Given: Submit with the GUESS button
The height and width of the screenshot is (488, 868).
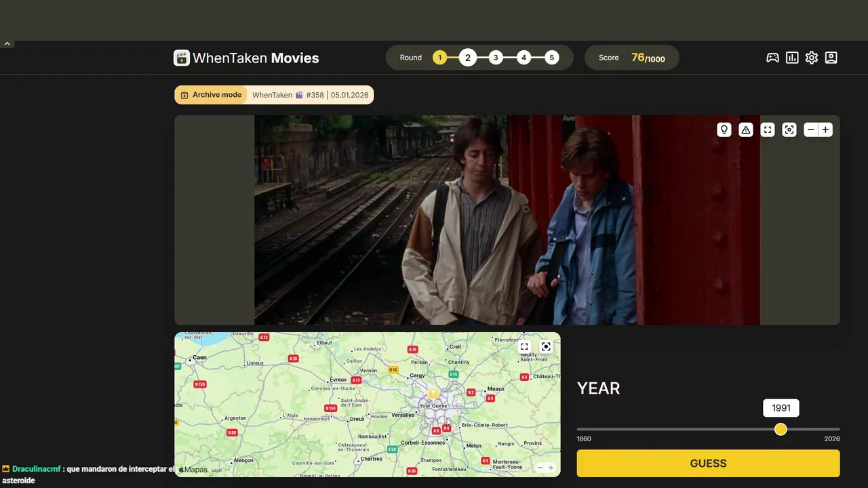Looking at the screenshot, I should coord(708,464).
